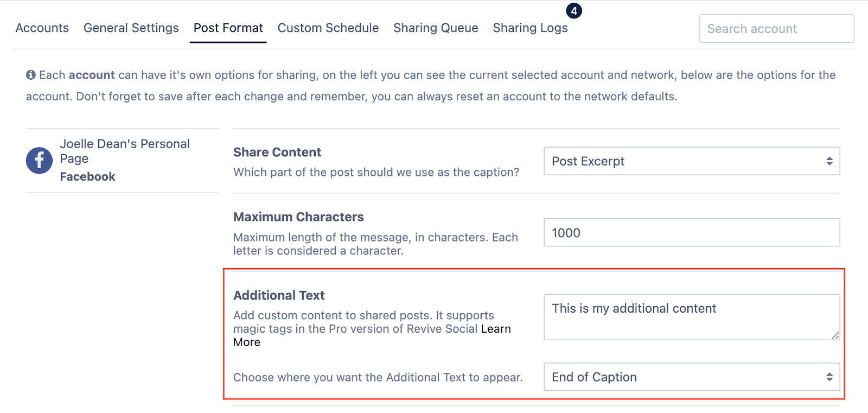Go to the Custom Schedule tab
The width and height of the screenshot is (868, 413).
[328, 28]
